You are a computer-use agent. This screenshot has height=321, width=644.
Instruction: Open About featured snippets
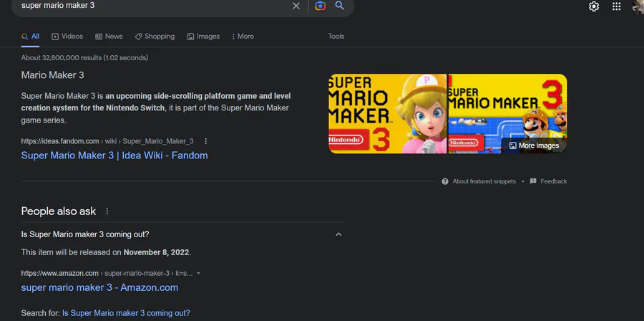484,181
